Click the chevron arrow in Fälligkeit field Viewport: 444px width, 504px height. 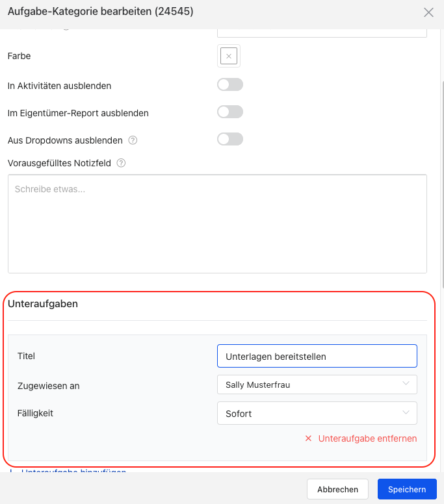406,413
